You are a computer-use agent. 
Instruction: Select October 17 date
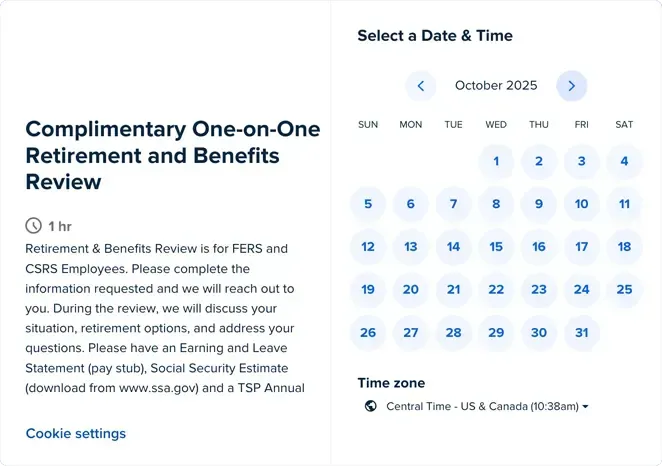pyautogui.click(x=582, y=247)
